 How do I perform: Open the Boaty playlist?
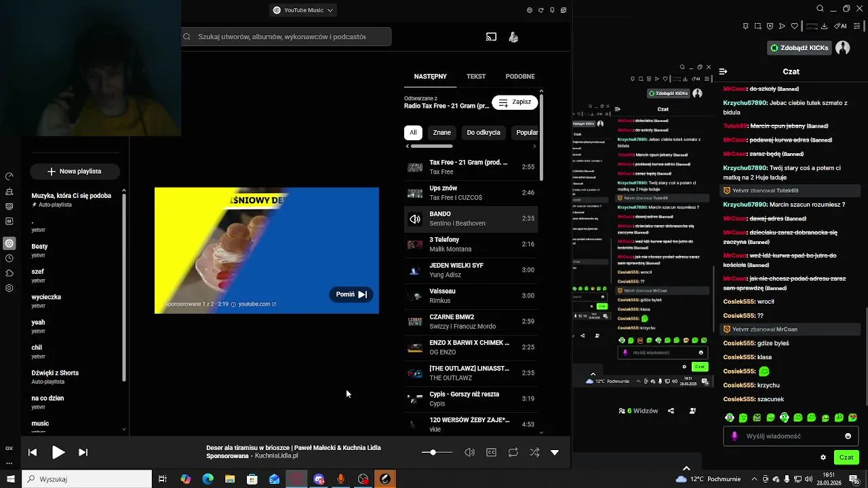[75, 250]
